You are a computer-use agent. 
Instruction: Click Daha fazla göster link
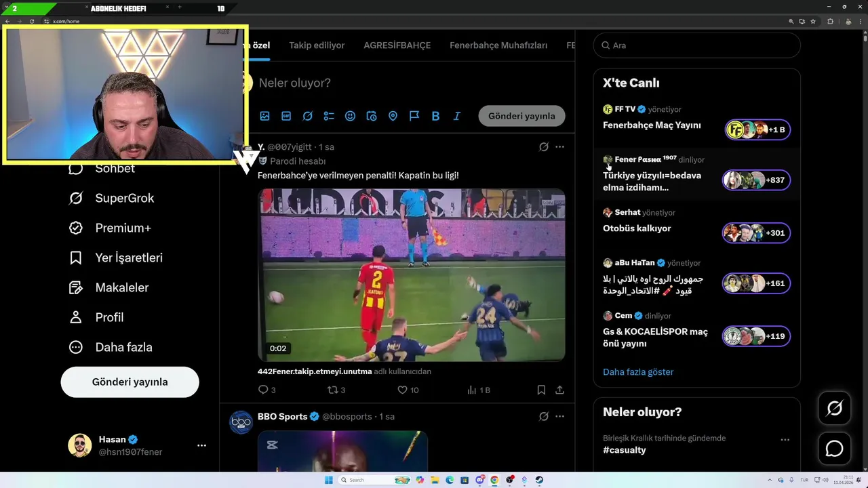638,372
